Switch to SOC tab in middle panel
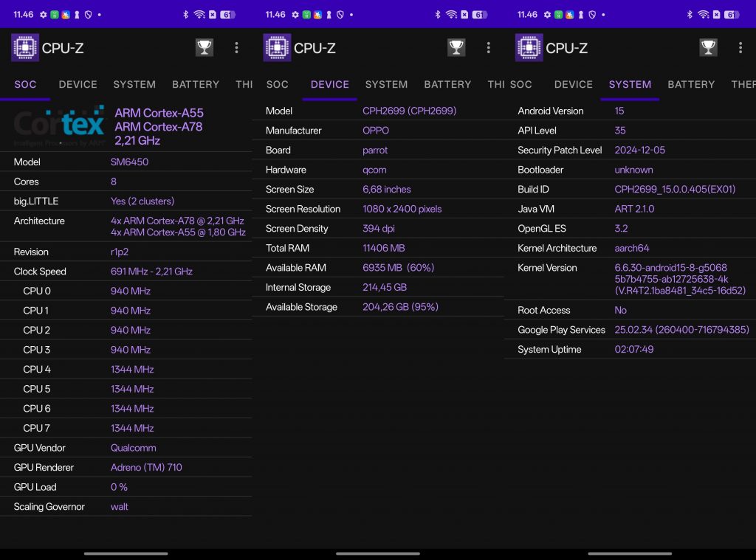 pyautogui.click(x=278, y=84)
